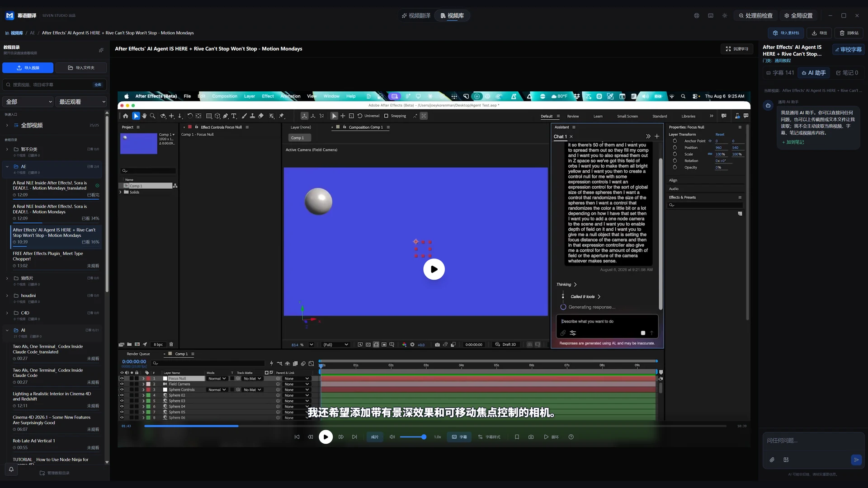Fast-forward the video playback
Viewport: 868px width, 488px height.
tap(341, 437)
